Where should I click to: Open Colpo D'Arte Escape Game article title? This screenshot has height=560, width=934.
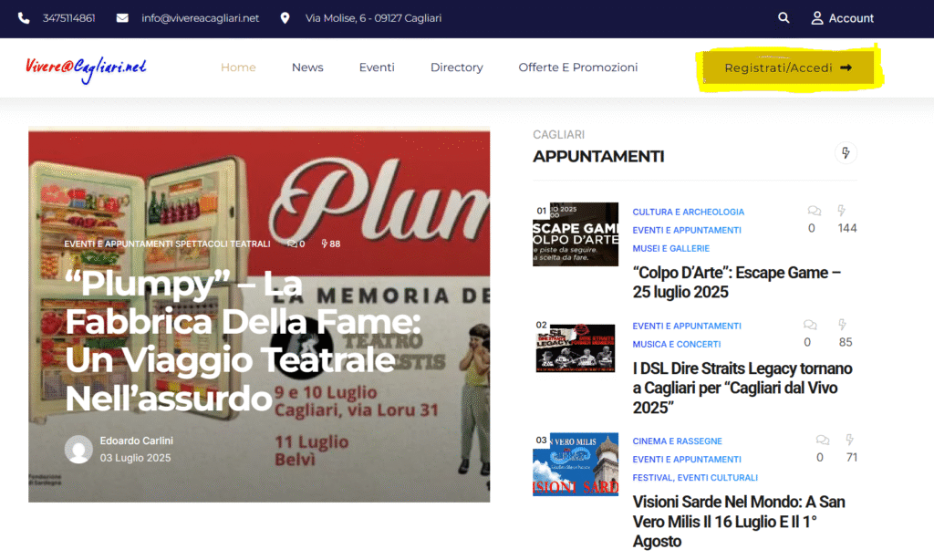click(x=737, y=283)
